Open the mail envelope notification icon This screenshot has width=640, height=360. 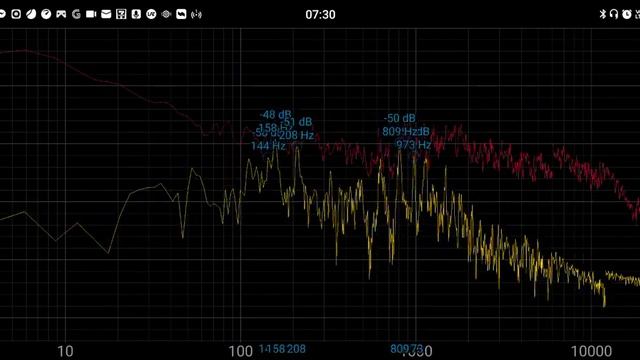coord(106,14)
